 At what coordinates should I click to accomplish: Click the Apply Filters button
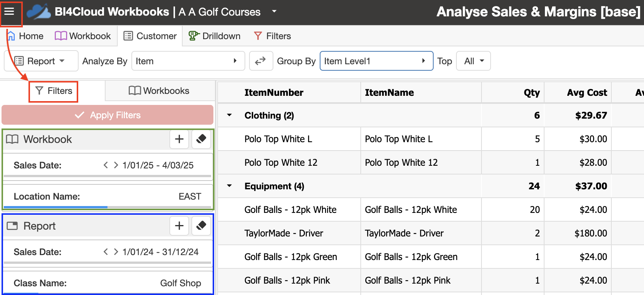tap(107, 115)
